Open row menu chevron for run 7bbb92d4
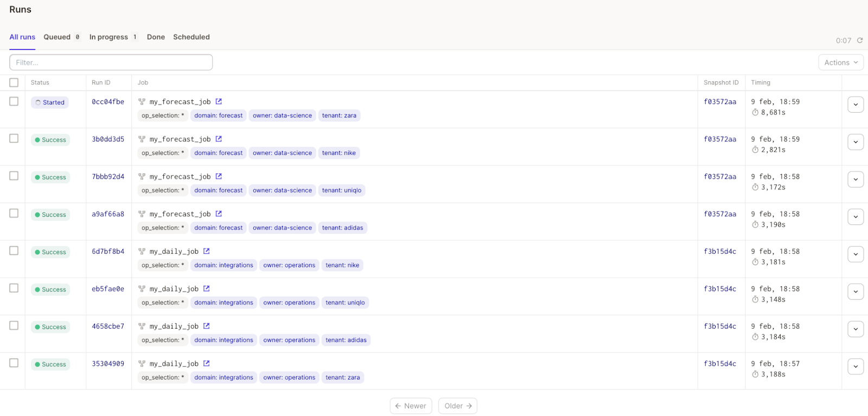The width and height of the screenshot is (868, 416). click(x=856, y=180)
